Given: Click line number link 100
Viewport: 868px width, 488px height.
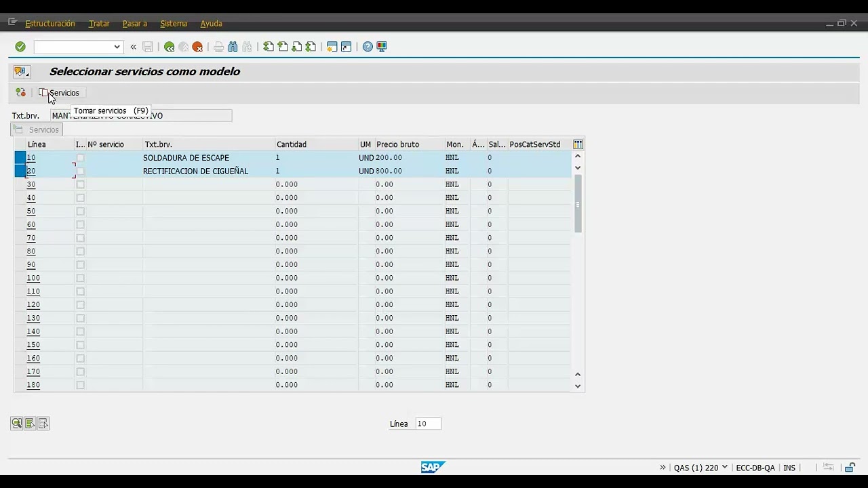Looking at the screenshot, I should point(33,278).
